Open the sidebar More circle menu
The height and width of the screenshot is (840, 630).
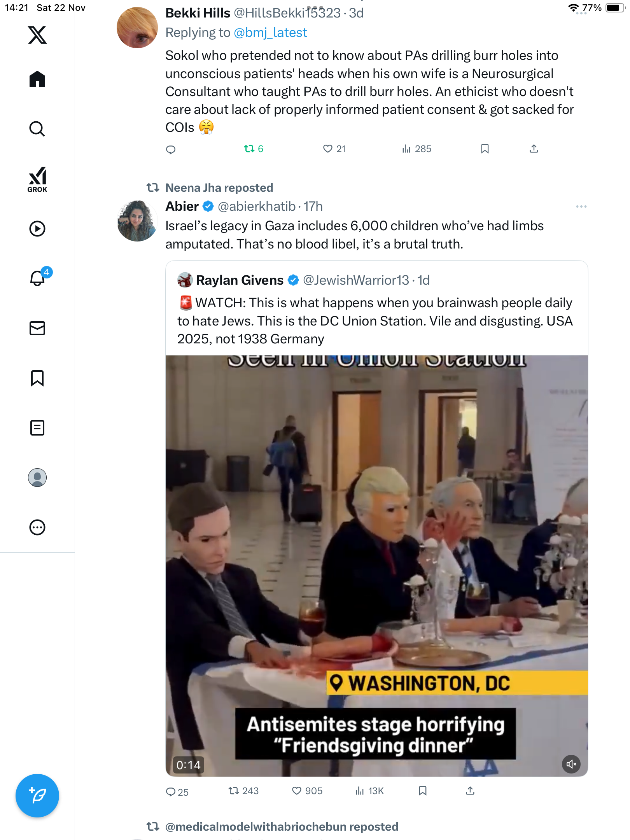pyautogui.click(x=37, y=527)
